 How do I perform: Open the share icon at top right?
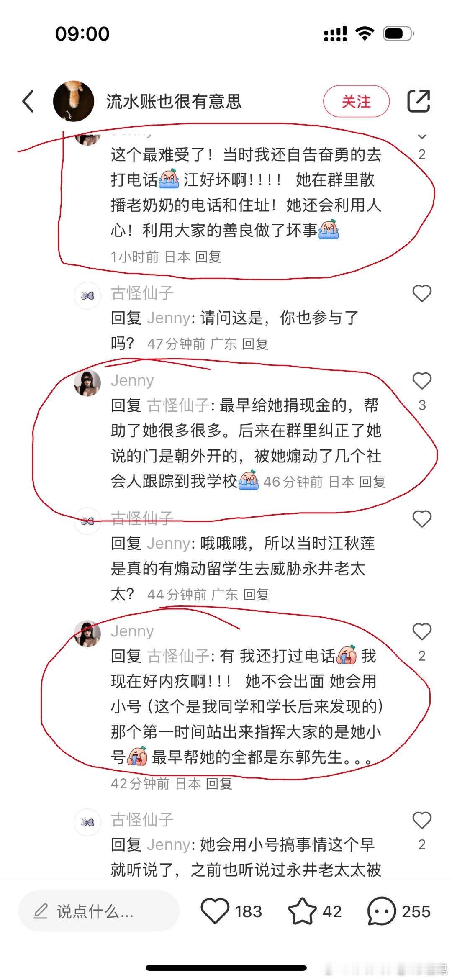click(x=419, y=101)
